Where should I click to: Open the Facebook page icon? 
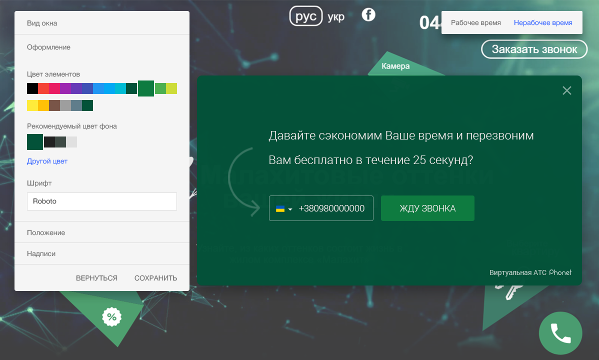368,15
